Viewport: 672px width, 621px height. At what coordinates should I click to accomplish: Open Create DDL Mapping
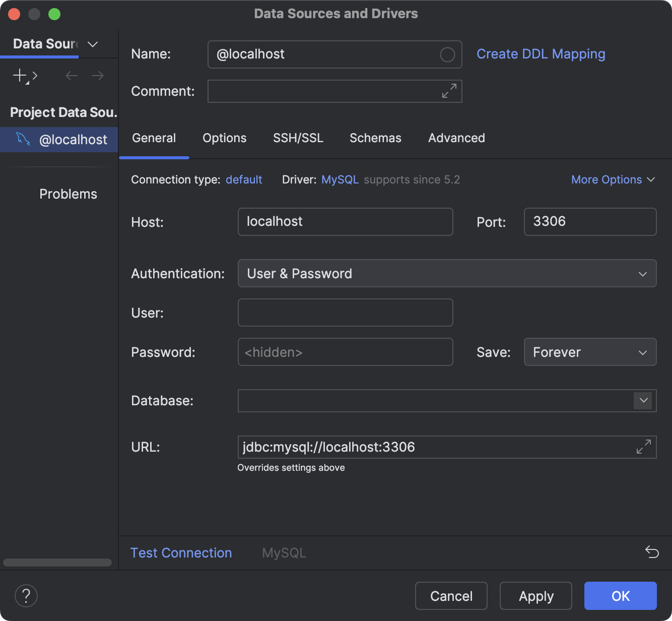pos(541,54)
